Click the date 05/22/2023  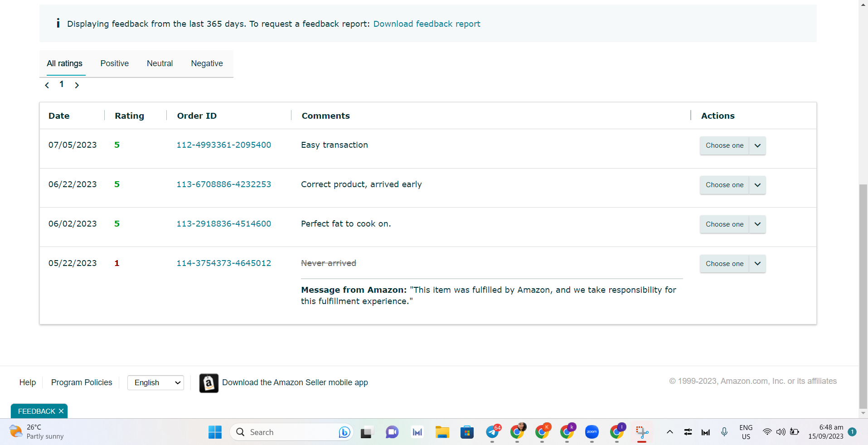coord(73,263)
